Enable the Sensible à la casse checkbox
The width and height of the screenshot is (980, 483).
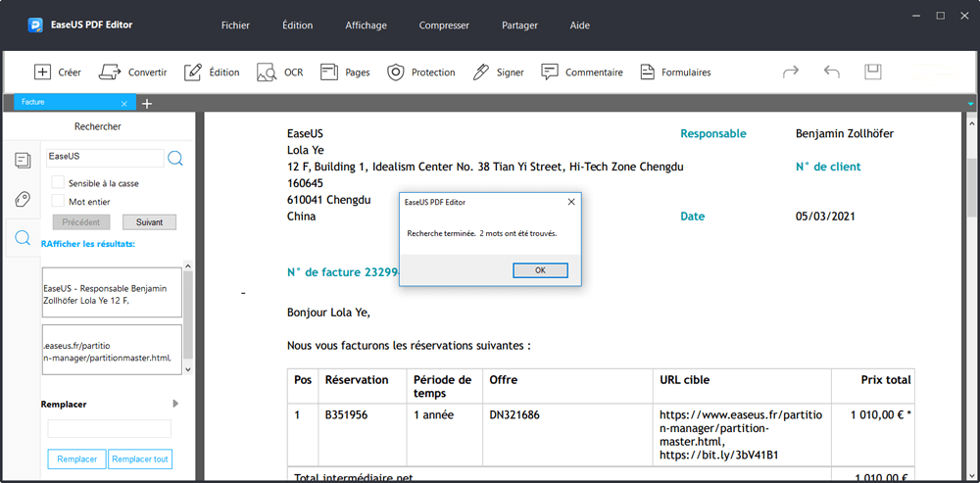coord(58,183)
